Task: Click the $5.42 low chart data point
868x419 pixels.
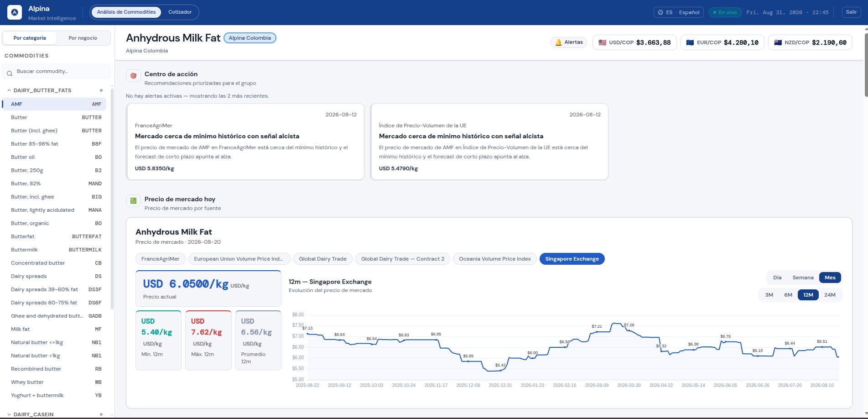Action: pyautogui.click(x=500, y=370)
